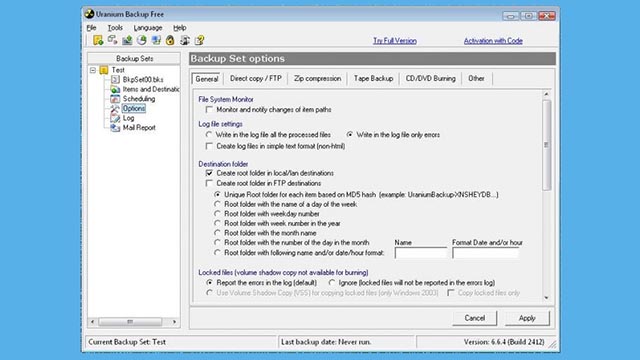
Task: Click the Apply button
Action: coord(527,318)
